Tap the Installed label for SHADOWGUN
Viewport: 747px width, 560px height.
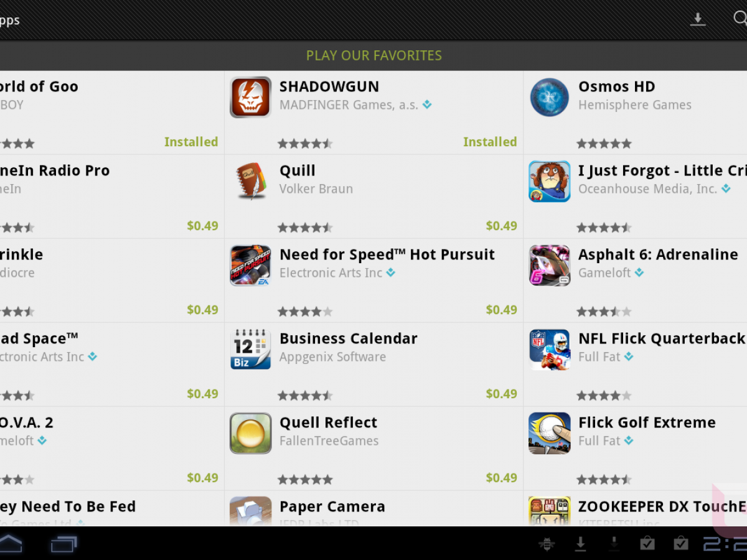tap(490, 142)
